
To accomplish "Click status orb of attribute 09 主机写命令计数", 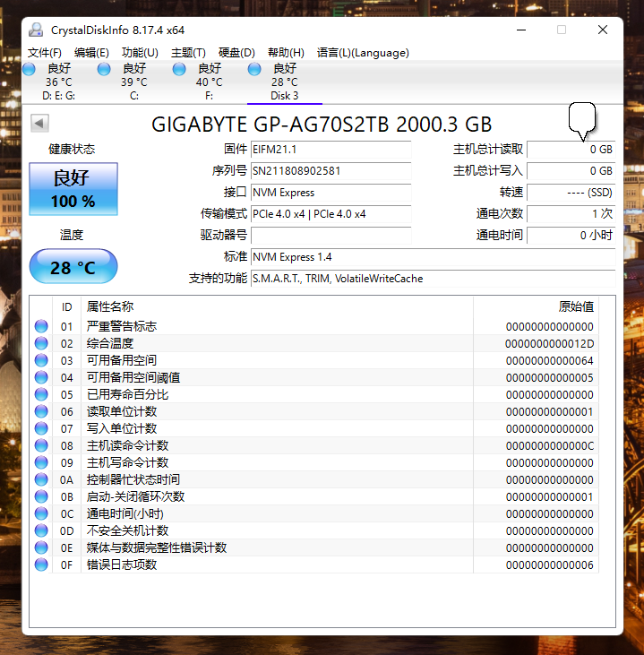I will point(41,462).
